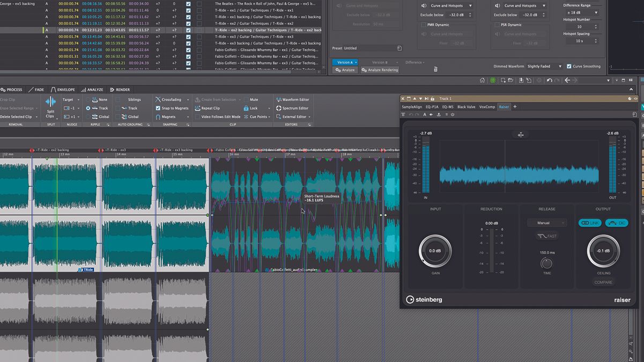Click the Raiser output CEILING knob
Viewport: 644px width, 362px height.
pyautogui.click(x=603, y=251)
